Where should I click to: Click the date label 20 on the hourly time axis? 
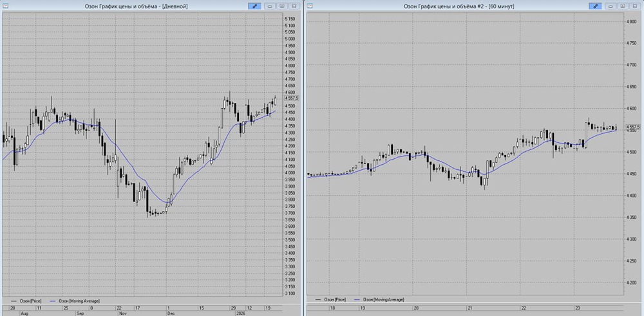point(415,308)
